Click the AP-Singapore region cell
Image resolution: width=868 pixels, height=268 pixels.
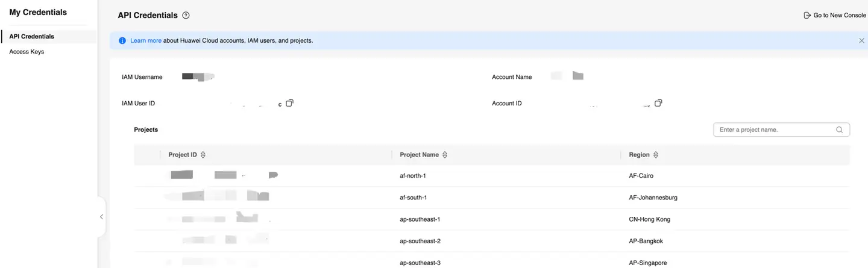coord(647,263)
